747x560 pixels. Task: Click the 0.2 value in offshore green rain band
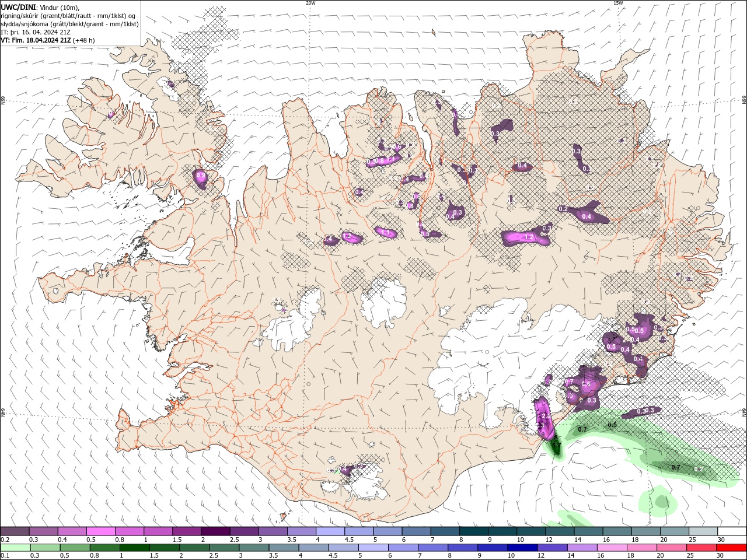click(x=699, y=469)
